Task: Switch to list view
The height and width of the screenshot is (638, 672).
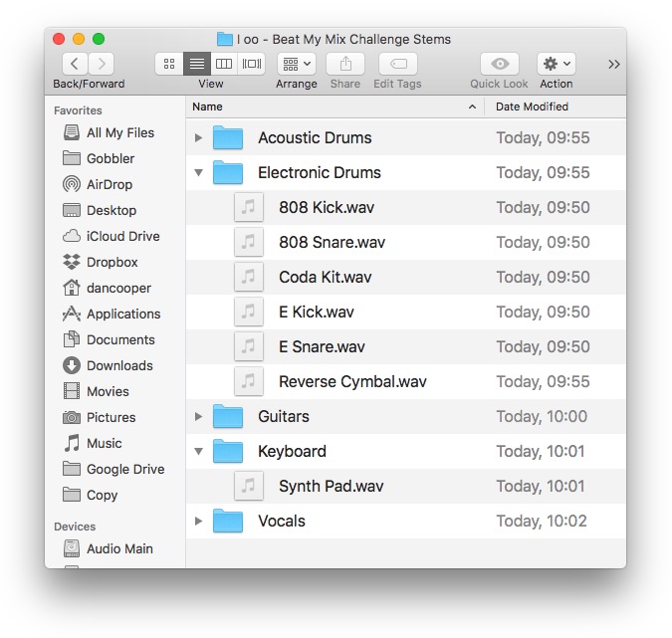Action: [197, 64]
